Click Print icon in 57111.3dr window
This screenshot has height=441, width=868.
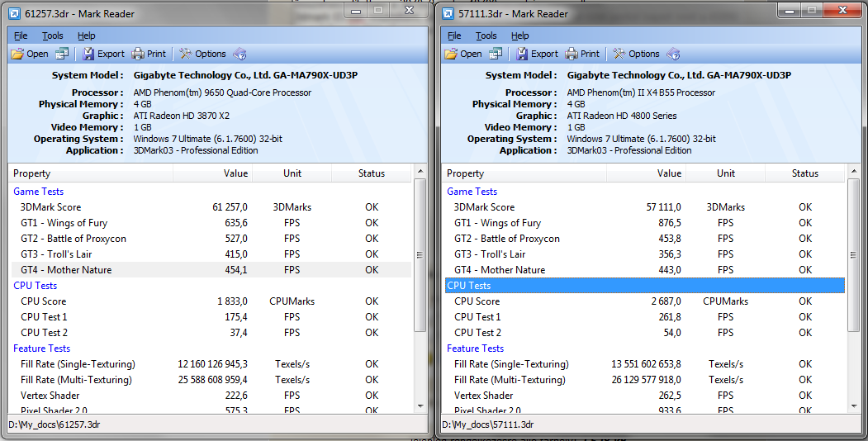click(x=571, y=54)
